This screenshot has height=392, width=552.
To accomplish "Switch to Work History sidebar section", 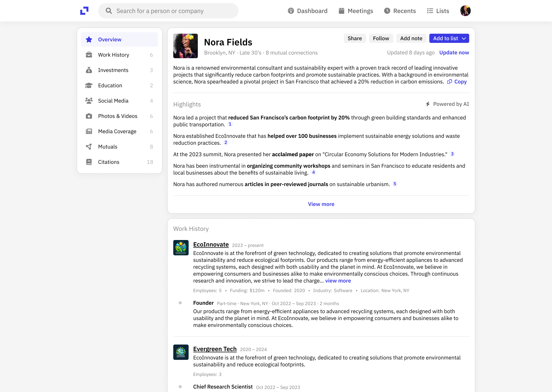I will [114, 55].
